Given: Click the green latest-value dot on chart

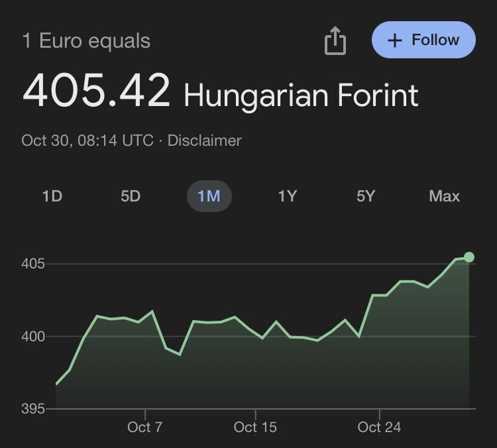Looking at the screenshot, I should pyautogui.click(x=469, y=257).
